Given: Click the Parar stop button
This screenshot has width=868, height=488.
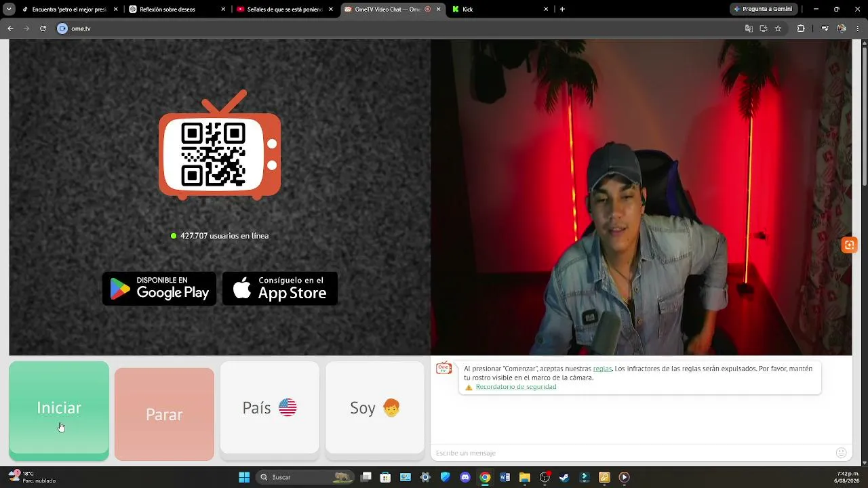Looking at the screenshot, I should (x=164, y=414).
